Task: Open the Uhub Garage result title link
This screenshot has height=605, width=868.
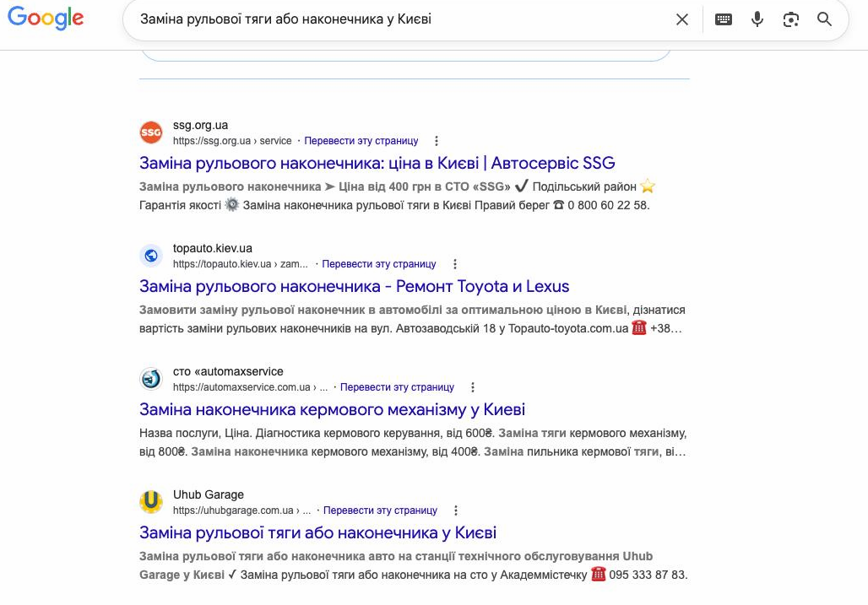Action: pos(317,532)
